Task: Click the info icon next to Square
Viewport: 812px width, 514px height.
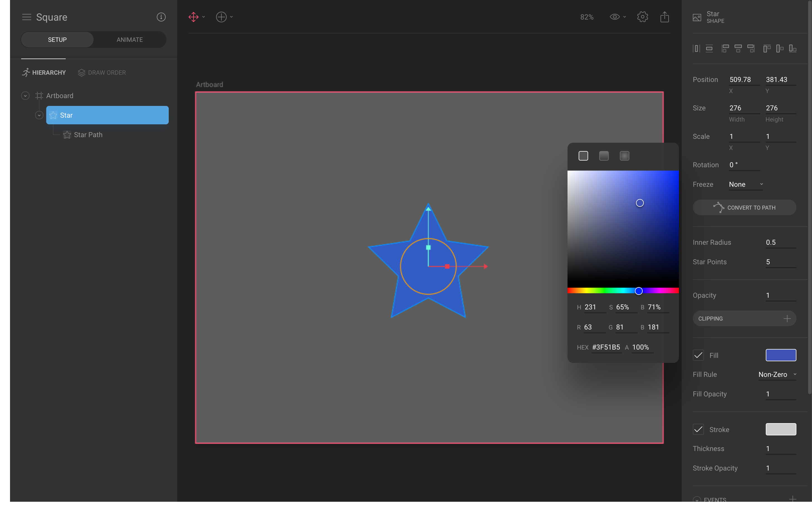Action: pos(161,17)
